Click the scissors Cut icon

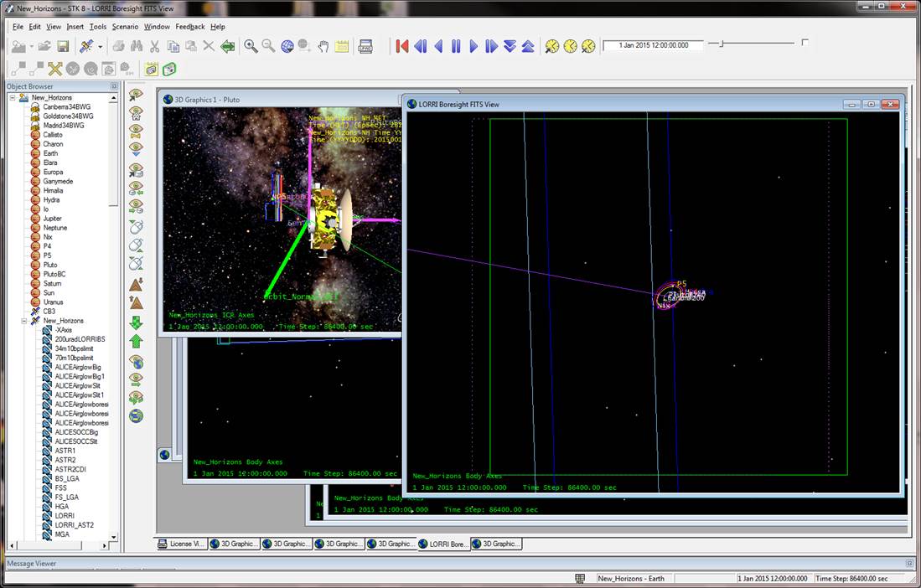pos(155,47)
